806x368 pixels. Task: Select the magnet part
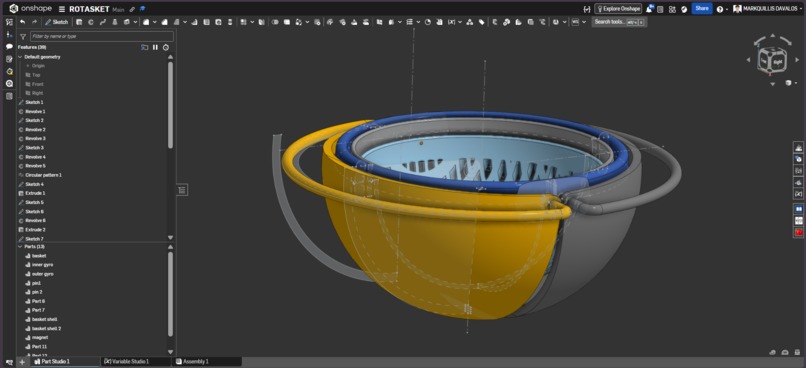40,338
